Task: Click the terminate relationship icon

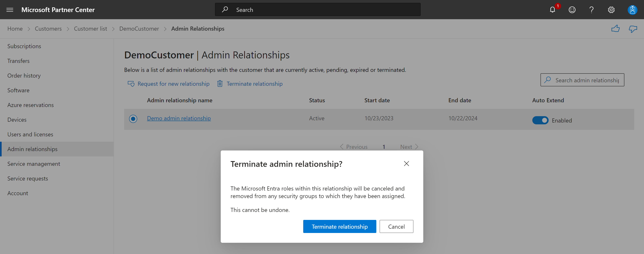Action: [220, 84]
